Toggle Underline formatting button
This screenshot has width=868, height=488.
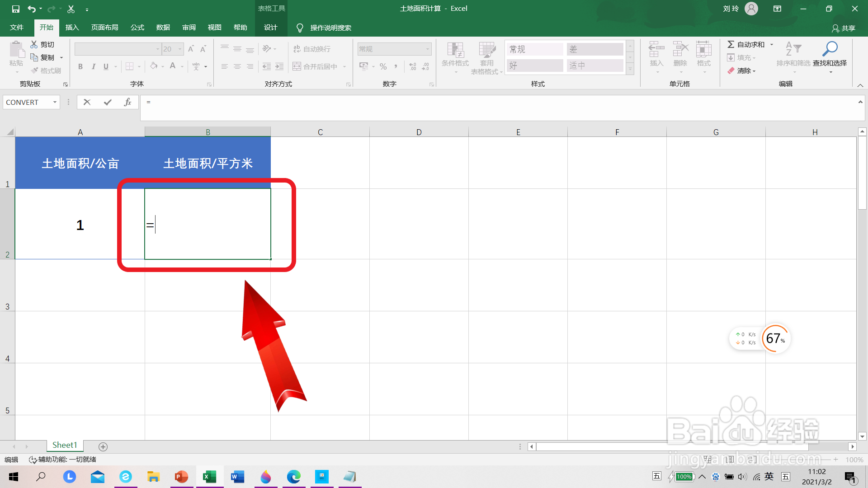pyautogui.click(x=106, y=66)
